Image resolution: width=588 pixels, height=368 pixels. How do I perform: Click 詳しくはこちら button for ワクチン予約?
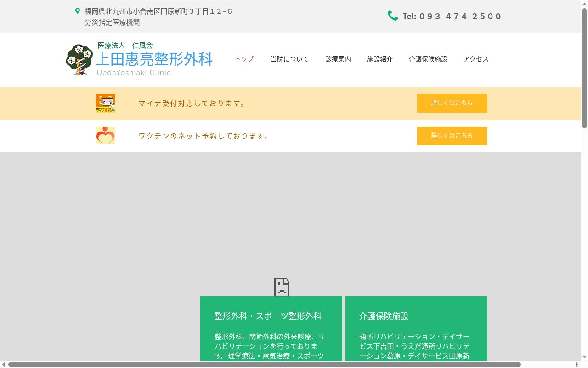pos(452,136)
